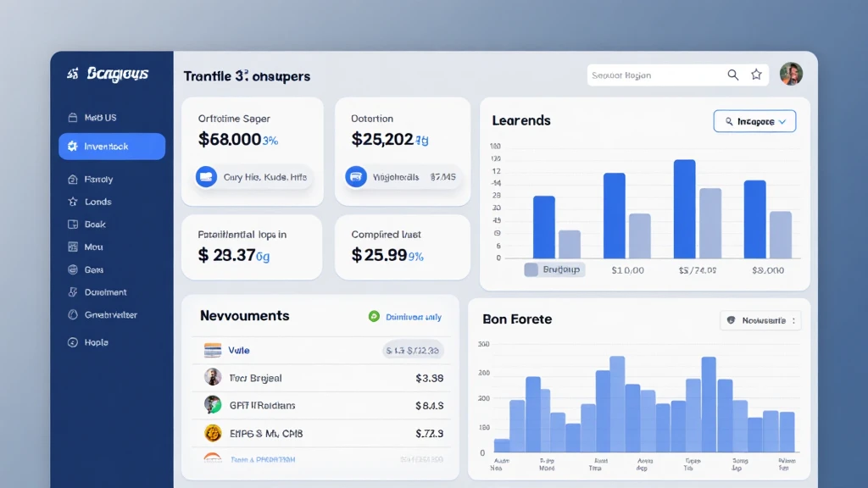Click the $25,202 value

tap(382, 140)
